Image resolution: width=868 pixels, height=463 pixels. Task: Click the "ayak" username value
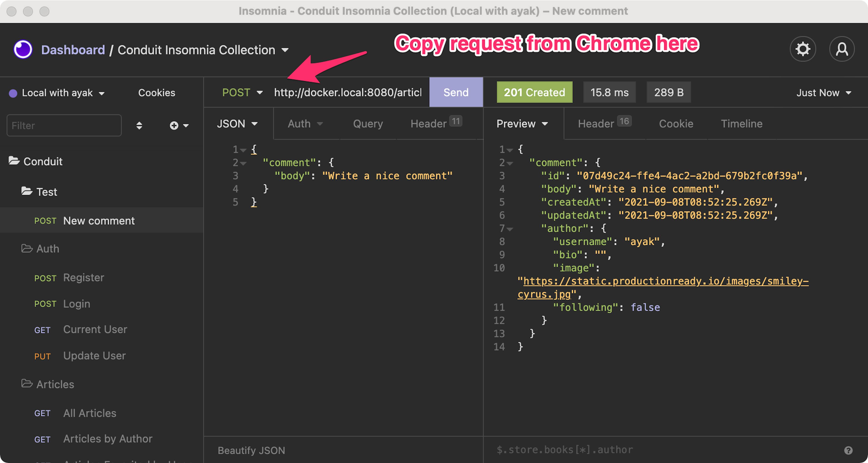click(642, 241)
